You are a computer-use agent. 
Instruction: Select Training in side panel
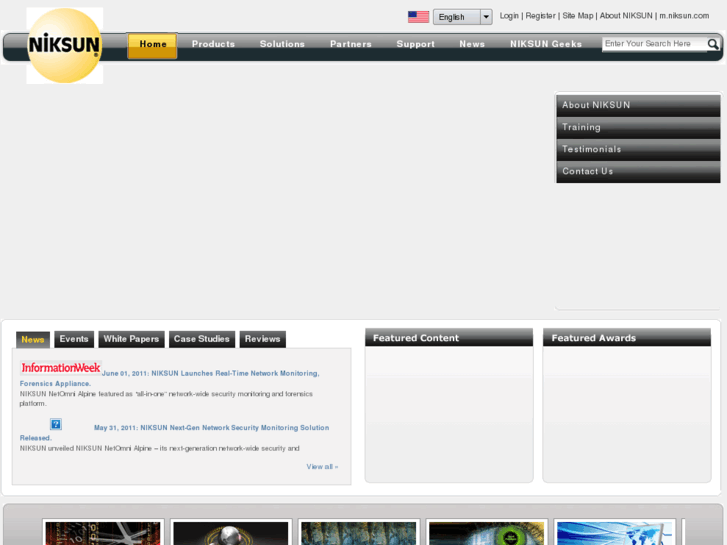point(638,128)
